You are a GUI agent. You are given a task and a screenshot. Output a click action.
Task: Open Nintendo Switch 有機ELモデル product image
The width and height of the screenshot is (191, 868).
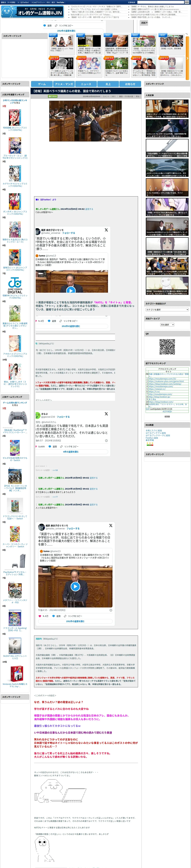point(15,674)
